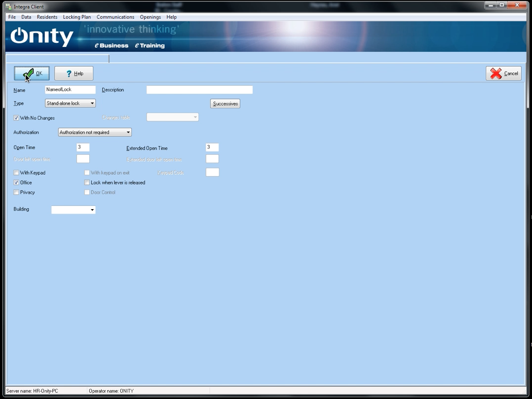
Task: Open the Type dropdown showing Stand-alone lock
Action: coord(70,103)
